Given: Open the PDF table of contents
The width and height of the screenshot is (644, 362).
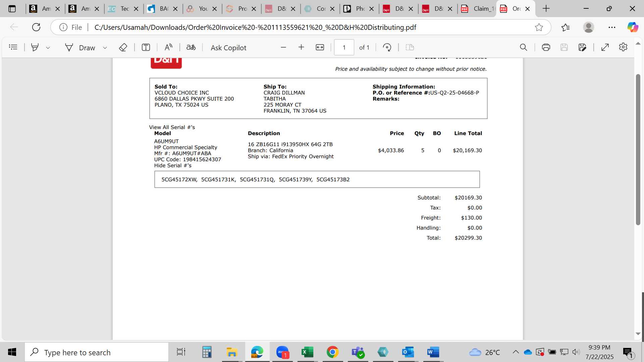Looking at the screenshot, I should point(13,47).
